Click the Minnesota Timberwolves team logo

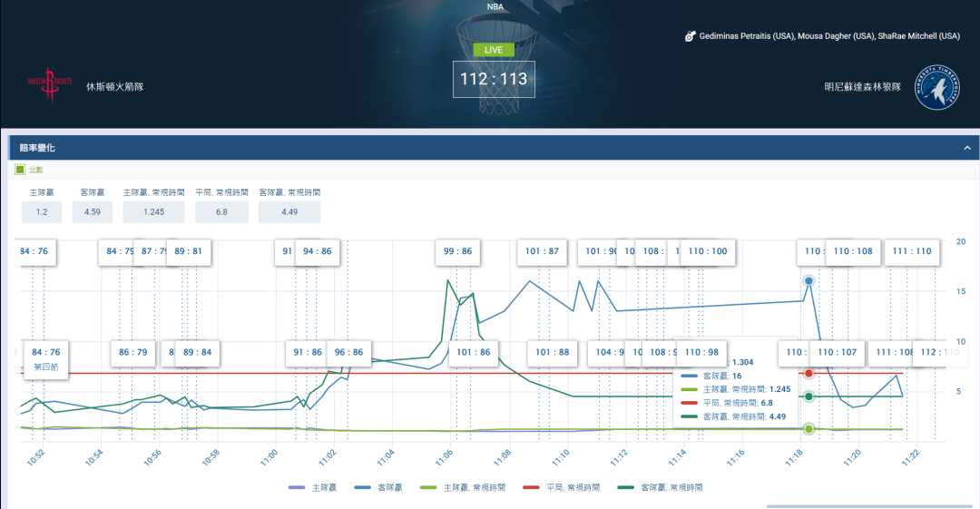(936, 87)
